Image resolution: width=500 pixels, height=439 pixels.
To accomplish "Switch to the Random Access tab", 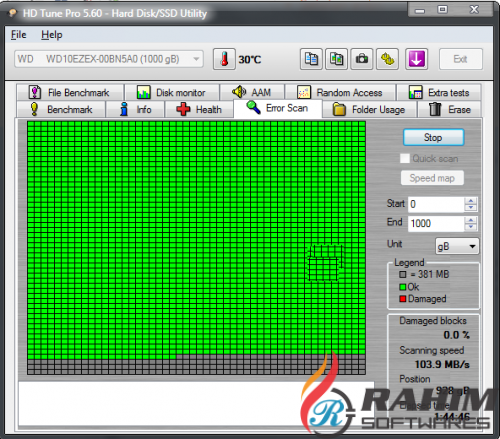I will click(x=340, y=92).
